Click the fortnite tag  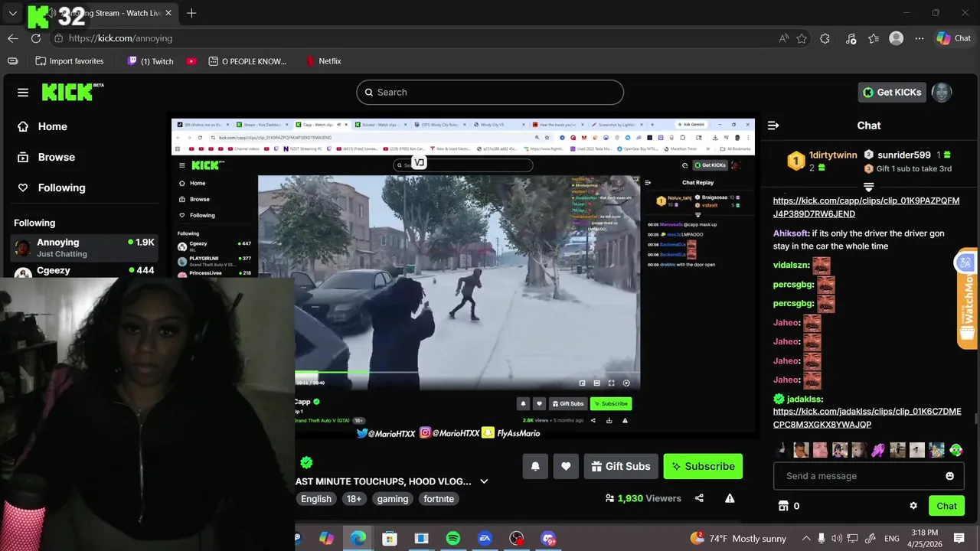click(439, 499)
